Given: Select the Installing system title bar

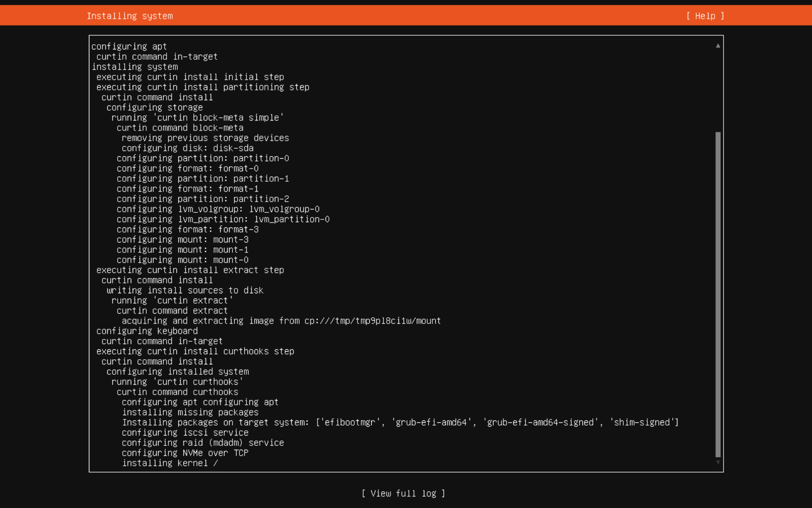Looking at the screenshot, I should pyautogui.click(x=130, y=16).
